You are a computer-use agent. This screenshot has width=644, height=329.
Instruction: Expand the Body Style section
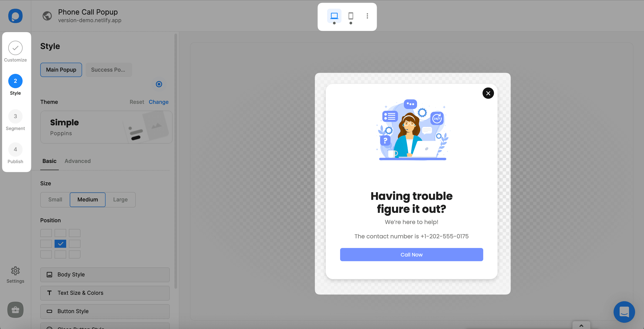coord(105,274)
